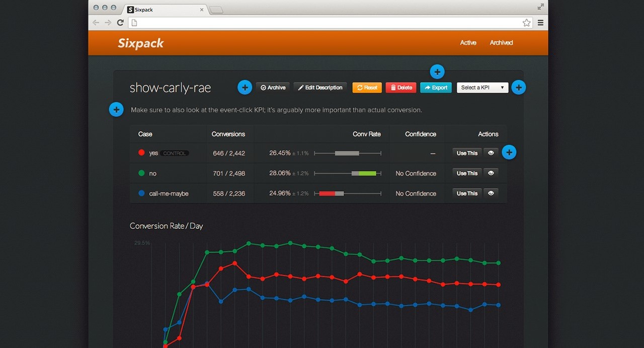Toggle the eye icon for the 'no' case

pyautogui.click(x=491, y=173)
